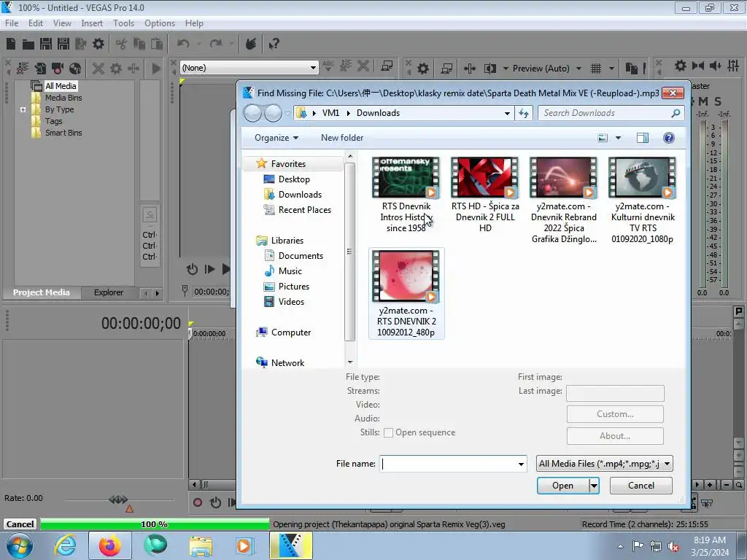Screen dimensions: 747x560
Task: Click the Preview on external monitor icon
Action: click(x=446, y=69)
